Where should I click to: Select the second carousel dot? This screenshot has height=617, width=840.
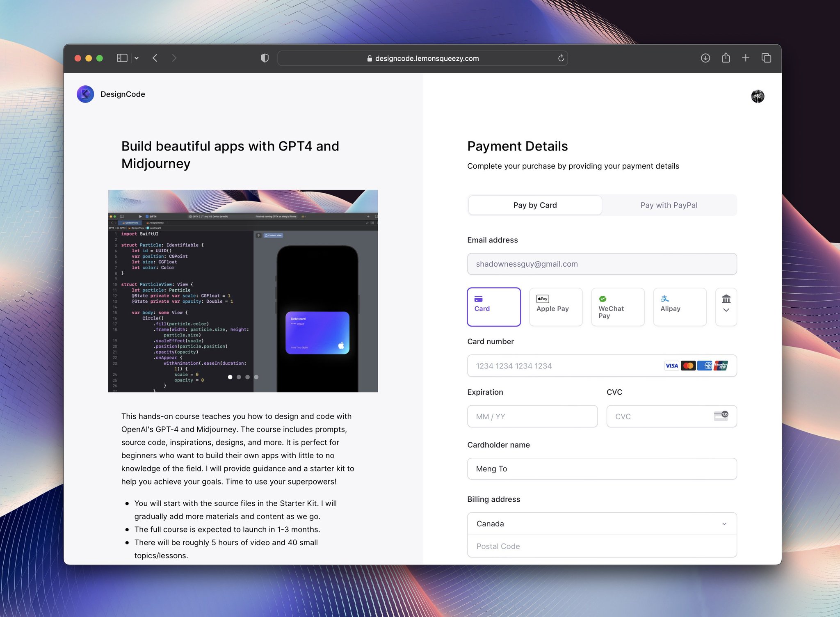coord(239,377)
